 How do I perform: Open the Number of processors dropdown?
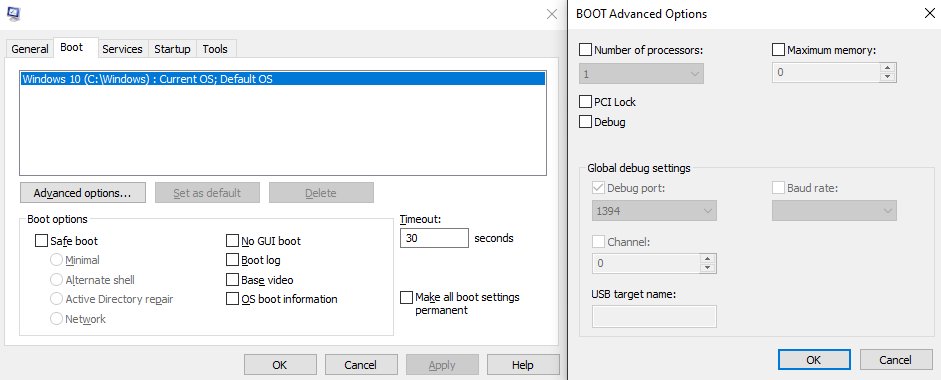[642, 73]
